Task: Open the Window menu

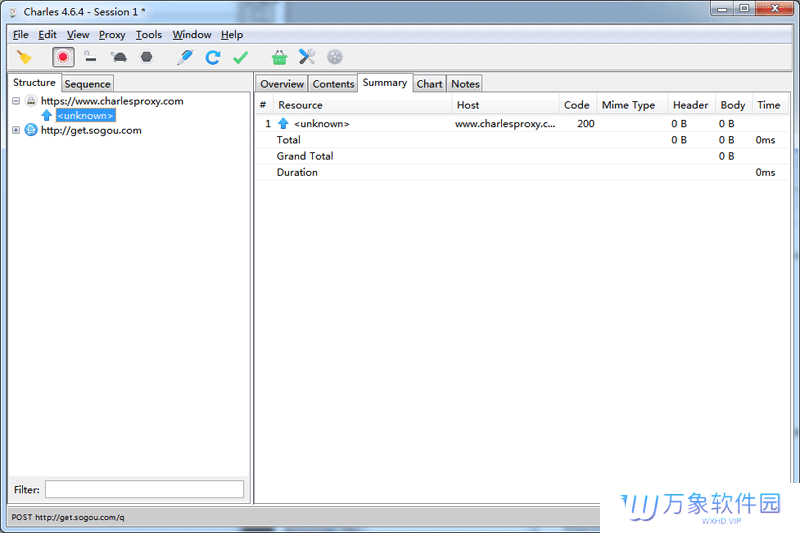Action: click(192, 35)
